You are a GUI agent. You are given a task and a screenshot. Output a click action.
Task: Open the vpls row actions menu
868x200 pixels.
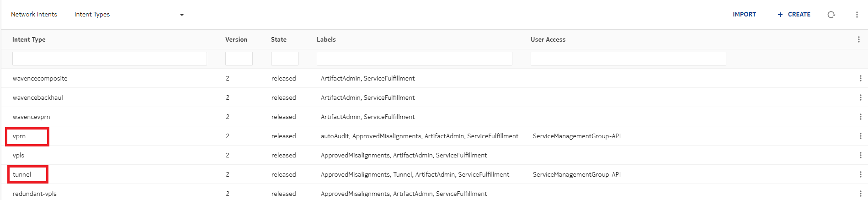coord(860,156)
